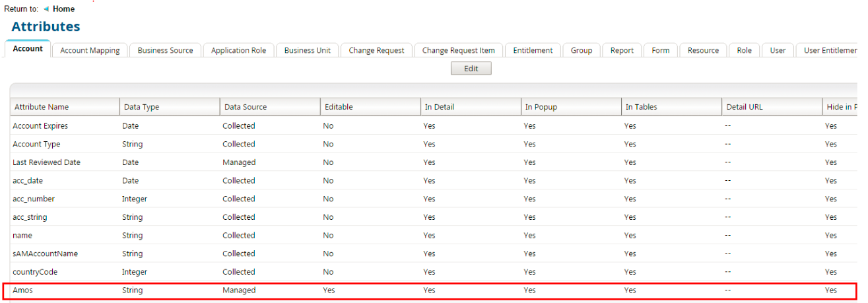Image resolution: width=868 pixels, height=303 pixels.
Task: Switch to the Role tab
Action: click(744, 50)
